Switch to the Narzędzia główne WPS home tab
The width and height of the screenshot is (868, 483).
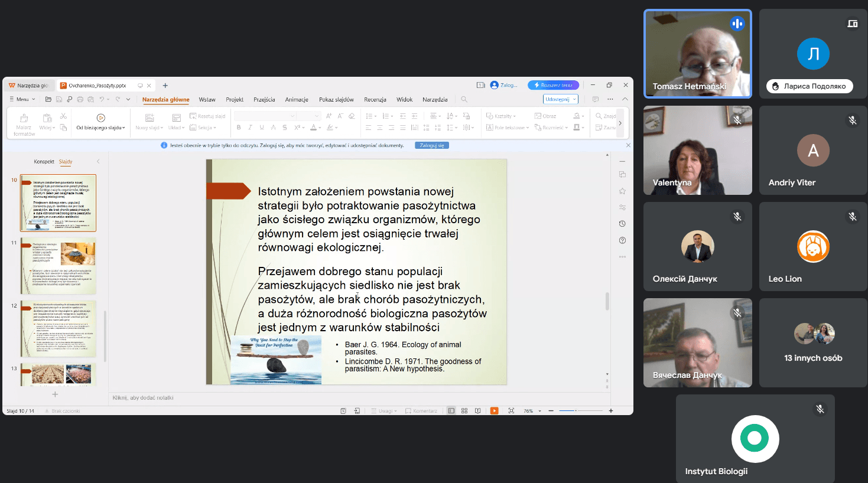click(29, 86)
